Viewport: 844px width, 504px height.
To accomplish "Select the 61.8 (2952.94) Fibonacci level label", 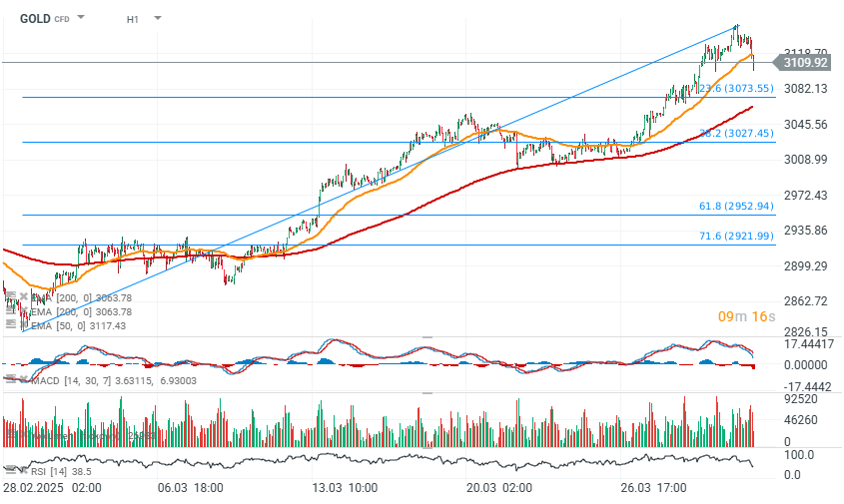I will (736, 207).
